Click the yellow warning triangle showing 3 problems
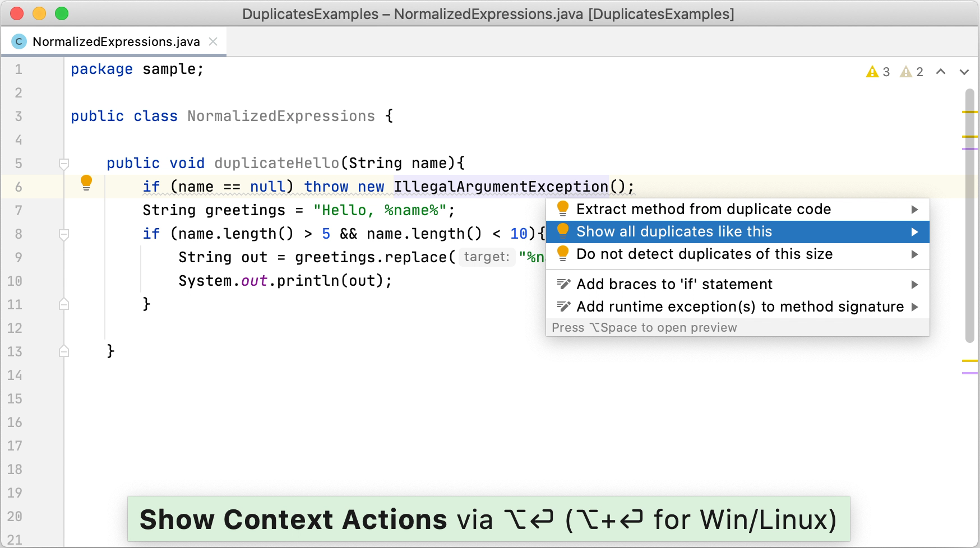Screen dimensions: 980x548 tap(872, 72)
